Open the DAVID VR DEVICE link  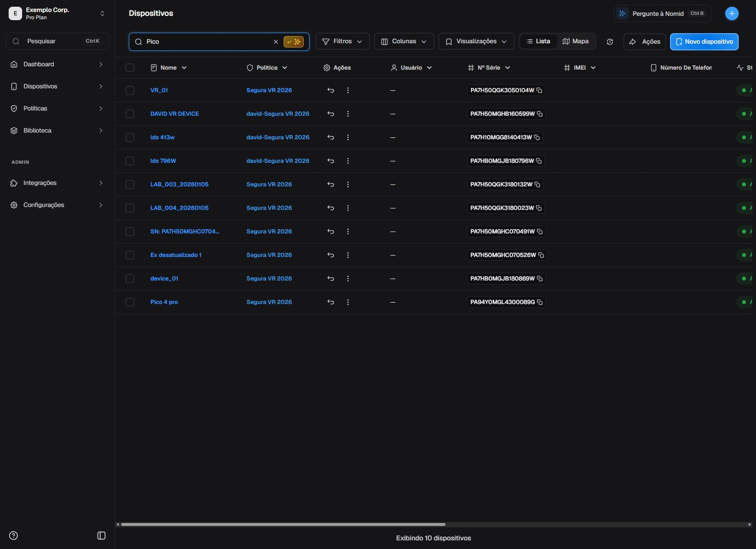point(174,114)
